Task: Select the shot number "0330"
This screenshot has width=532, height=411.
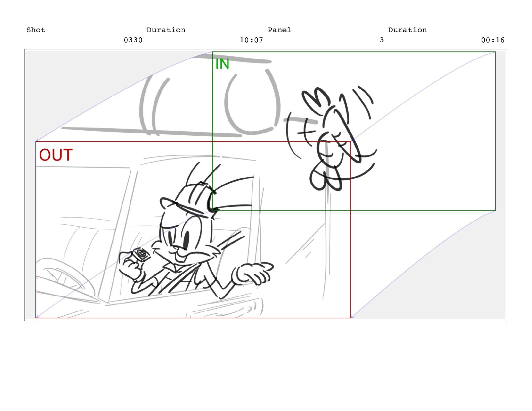Action: tap(133, 40)
